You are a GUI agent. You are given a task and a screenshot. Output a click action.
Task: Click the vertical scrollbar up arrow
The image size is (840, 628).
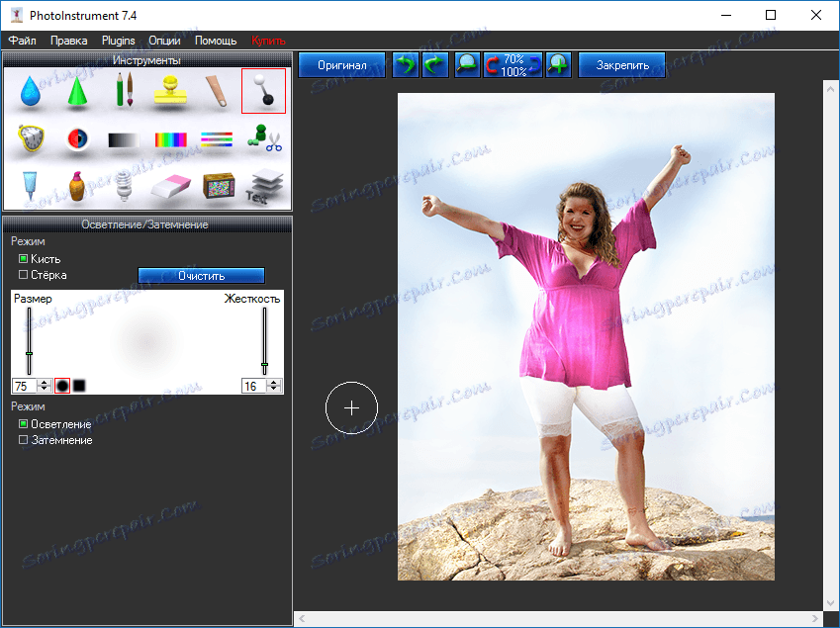click(x=831, y=89)
